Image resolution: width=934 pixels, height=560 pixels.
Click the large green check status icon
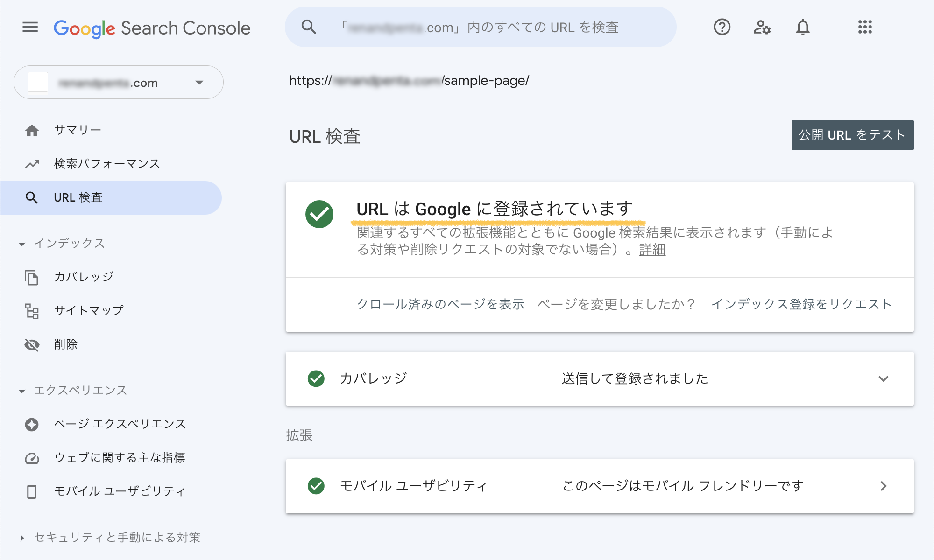(319, 214)
